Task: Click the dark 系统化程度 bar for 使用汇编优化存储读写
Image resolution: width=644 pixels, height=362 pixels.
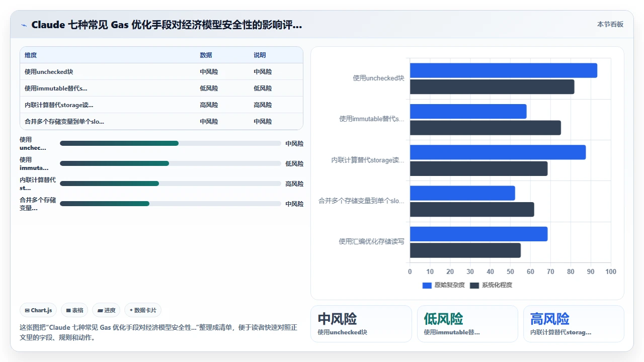Action: click(x=465, y=250)
